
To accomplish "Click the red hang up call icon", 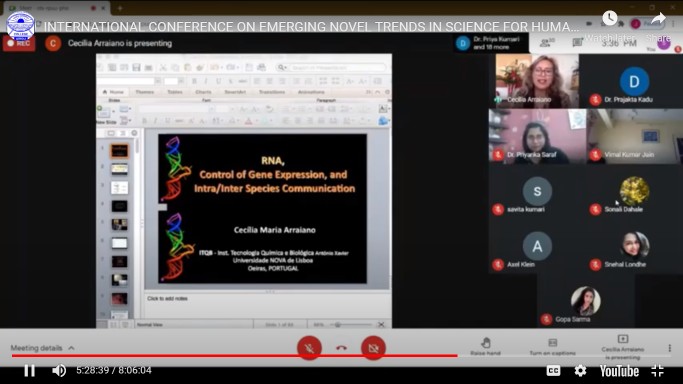I will [x=342, y=348].
